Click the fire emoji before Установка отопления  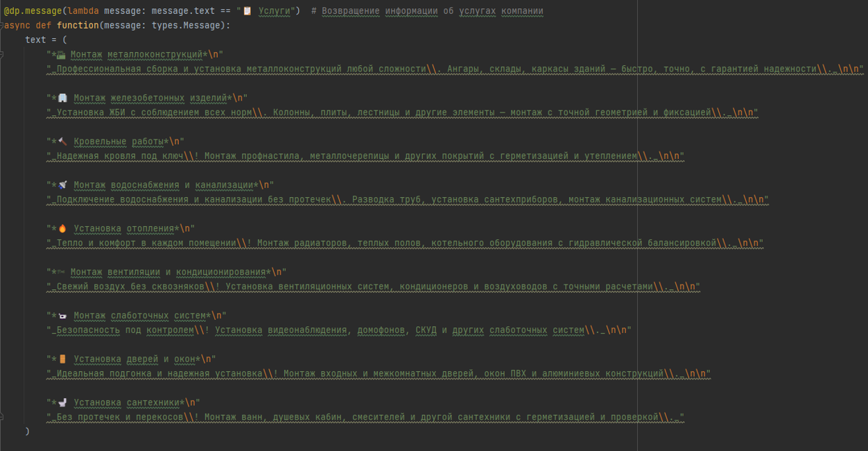tap(63, 228)
